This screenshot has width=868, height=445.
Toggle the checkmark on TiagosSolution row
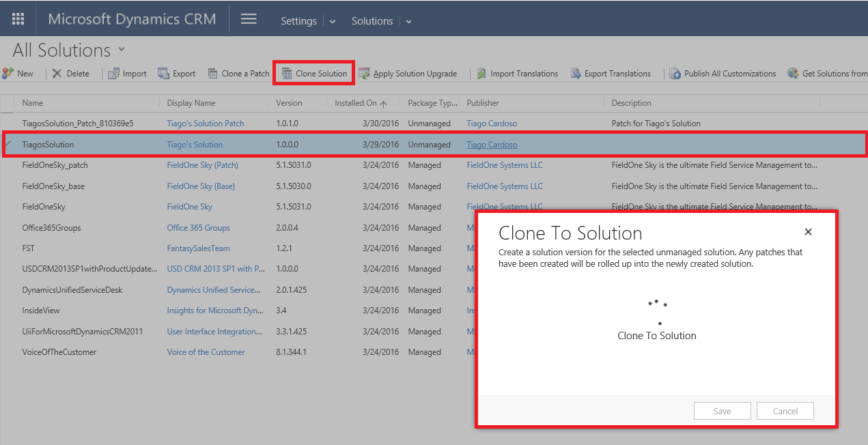tap(8, 144)
